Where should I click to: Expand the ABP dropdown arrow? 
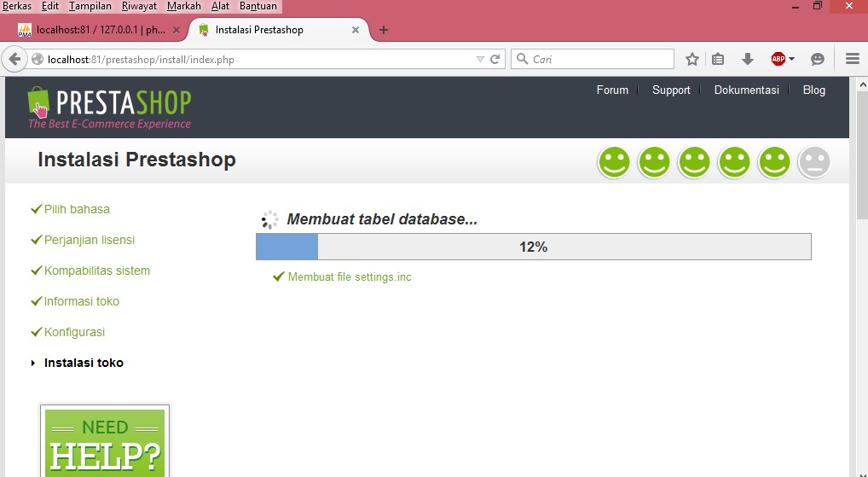point(791,59)
